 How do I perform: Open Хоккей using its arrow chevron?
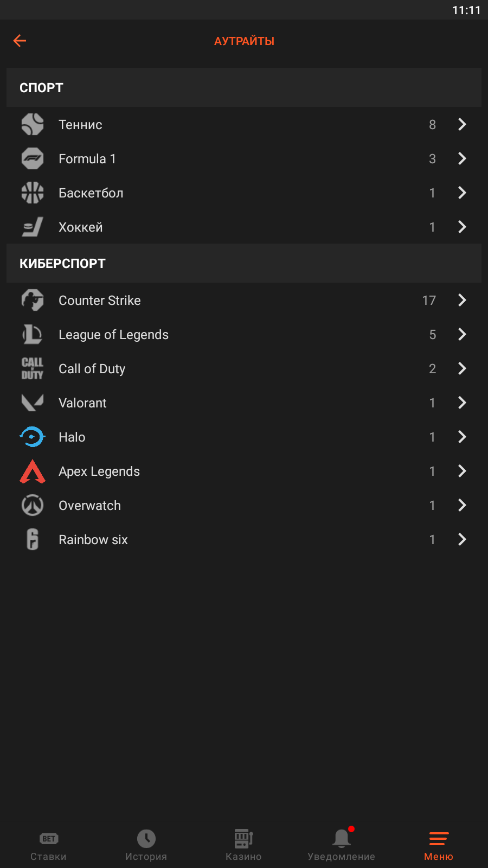(x=462, y=227)
